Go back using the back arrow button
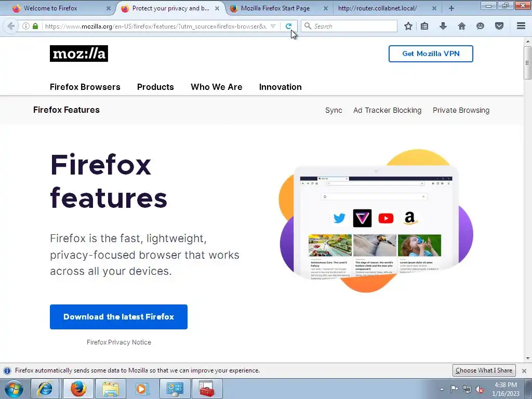Viewport: 532px width, 399px height. click(11, 26)
